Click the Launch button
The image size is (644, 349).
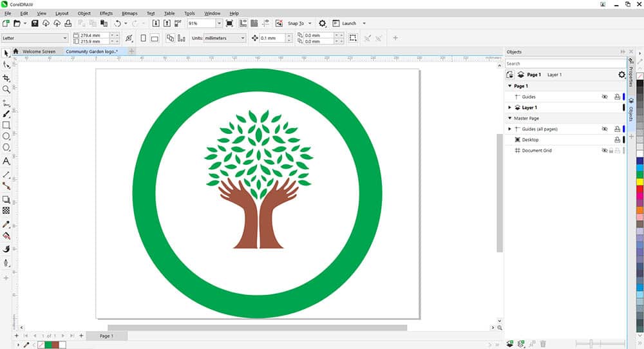(348, 23)
